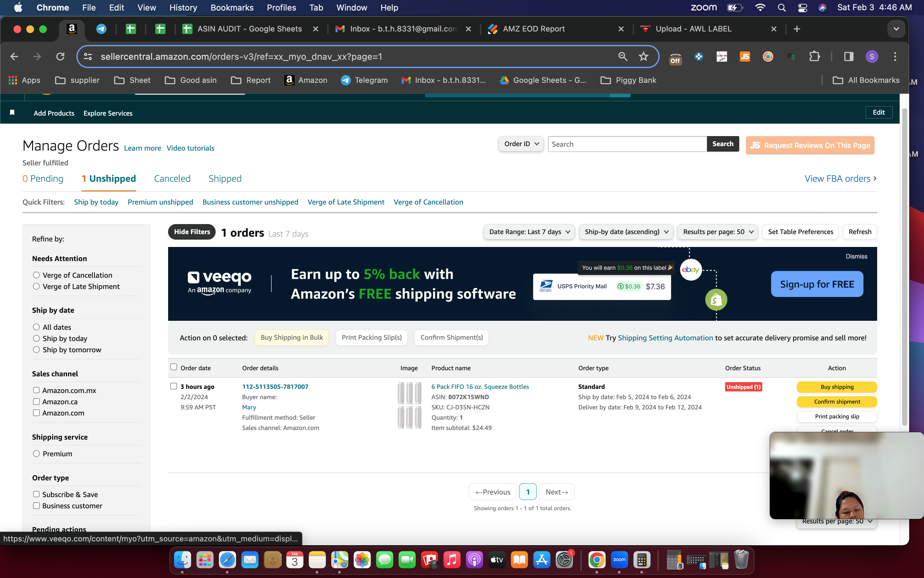Open Launchpad from the Dock
924x578 pixels.
[205, 560]
